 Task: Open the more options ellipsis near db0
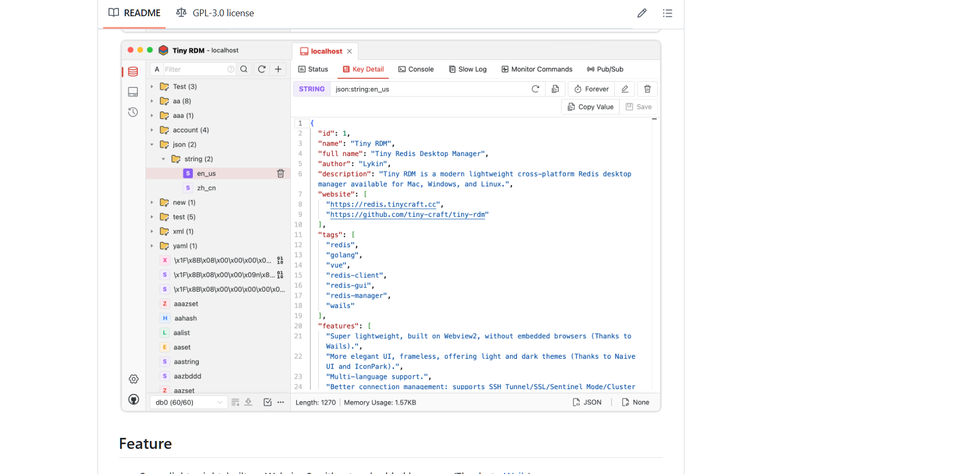click(281, 402)
